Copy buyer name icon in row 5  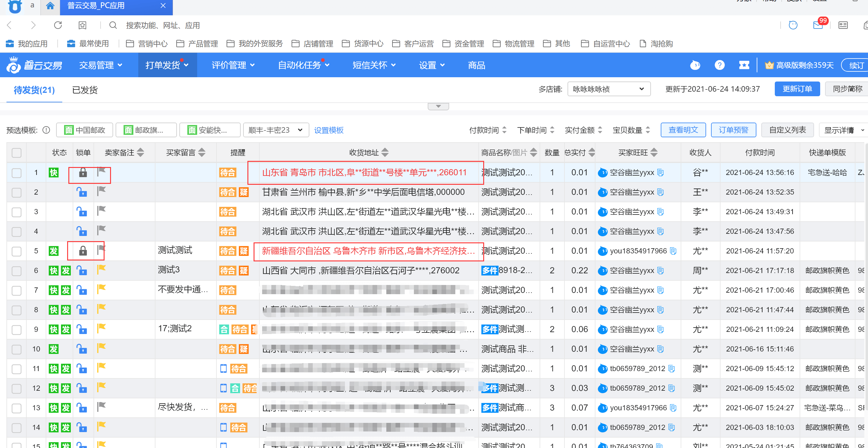click(x=673, y=251)
